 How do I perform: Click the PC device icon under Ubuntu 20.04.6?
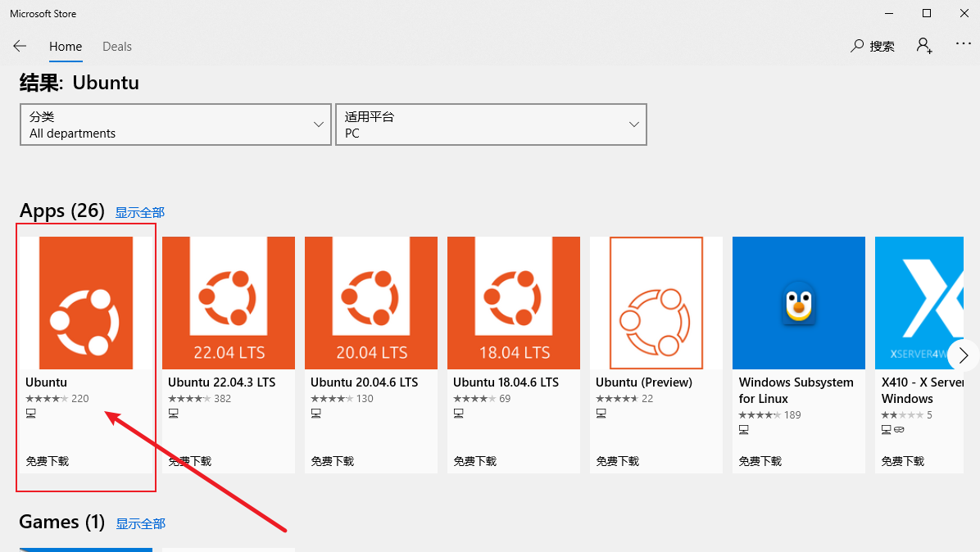tap(315, 414)
